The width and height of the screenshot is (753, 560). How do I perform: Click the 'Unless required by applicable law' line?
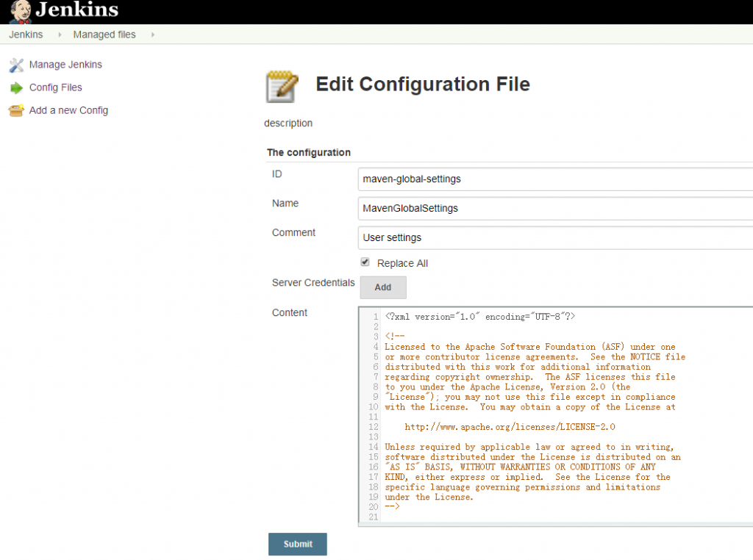point(529,447)
